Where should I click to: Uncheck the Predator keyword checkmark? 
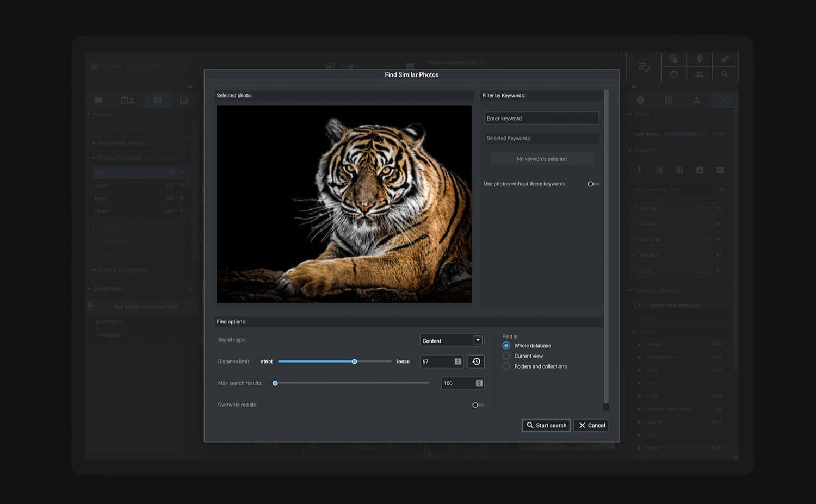coord(635,255)
